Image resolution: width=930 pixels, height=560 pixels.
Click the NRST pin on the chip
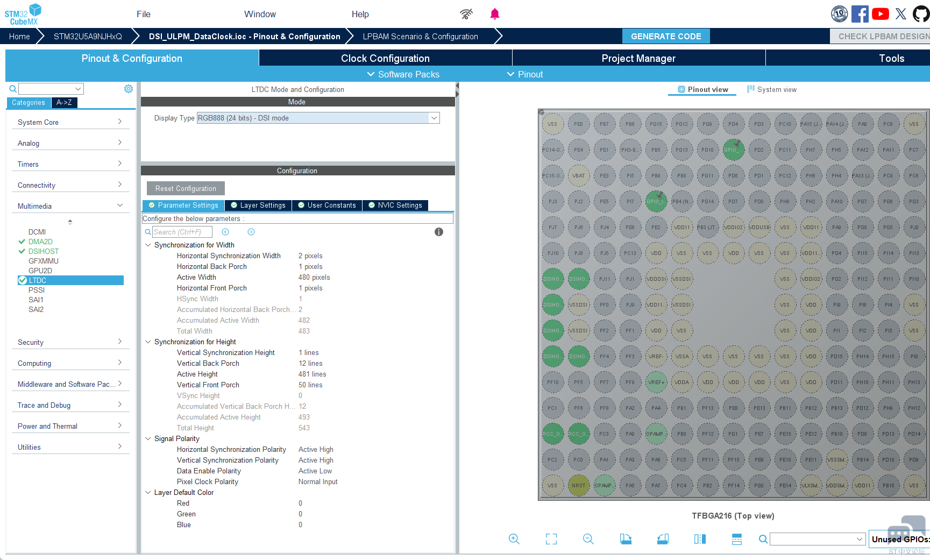click(578, 485)
